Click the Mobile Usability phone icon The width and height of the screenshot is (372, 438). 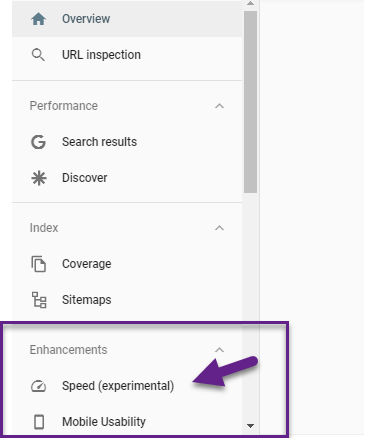tap(39, 422)
